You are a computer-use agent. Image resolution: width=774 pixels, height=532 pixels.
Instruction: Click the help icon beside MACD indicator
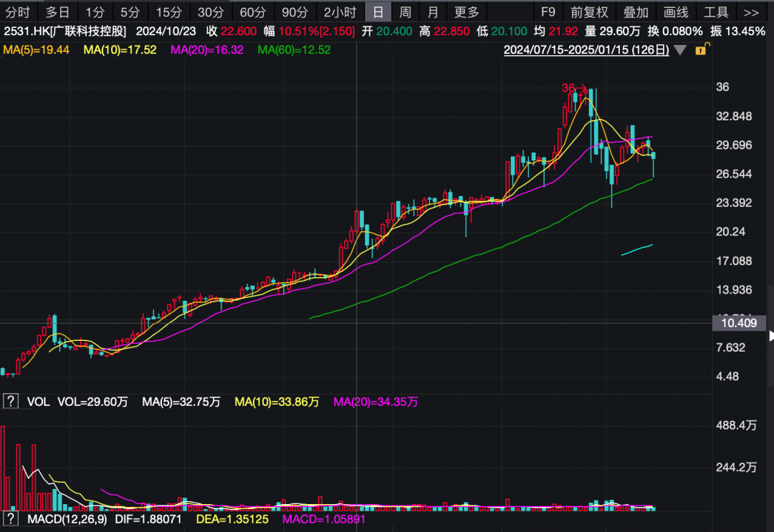click(11, 517)
